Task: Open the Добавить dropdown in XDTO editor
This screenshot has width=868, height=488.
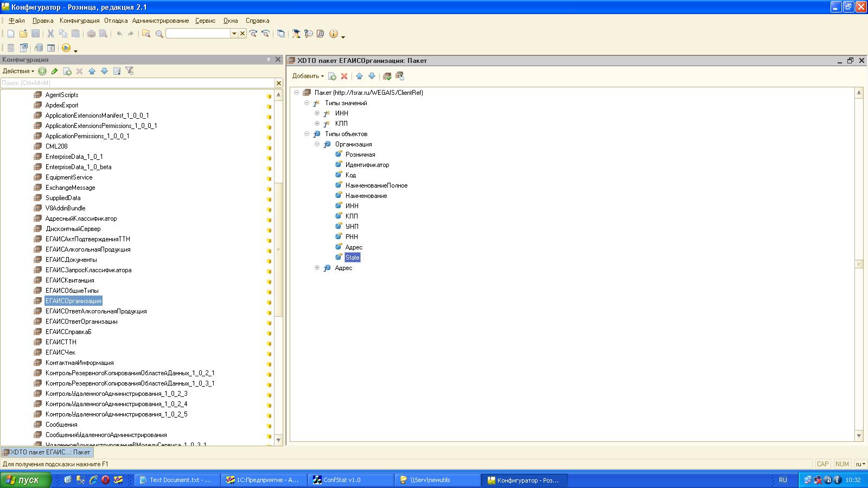Action: tap(308, 76)
